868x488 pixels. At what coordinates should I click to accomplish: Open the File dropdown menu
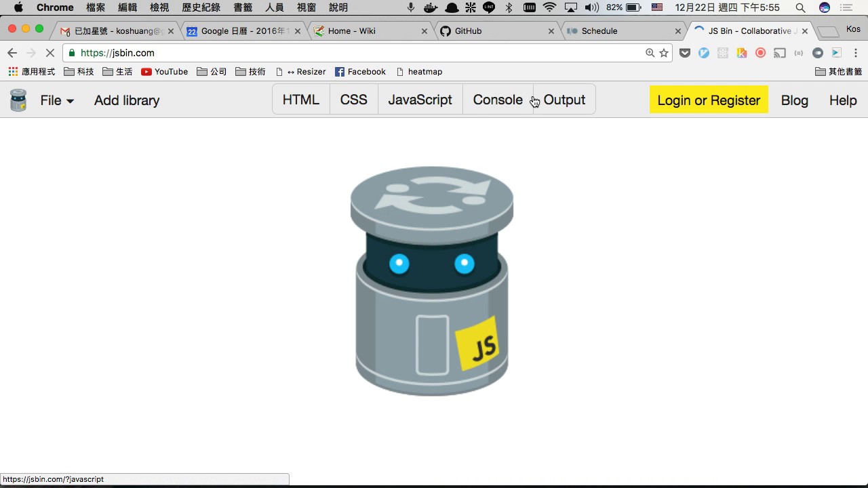57,100
